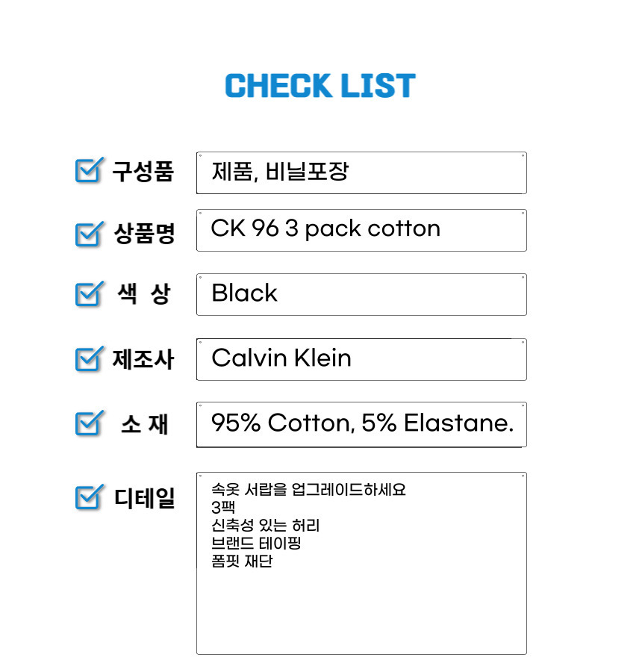Click the 디테일 label text

[144, 497]
